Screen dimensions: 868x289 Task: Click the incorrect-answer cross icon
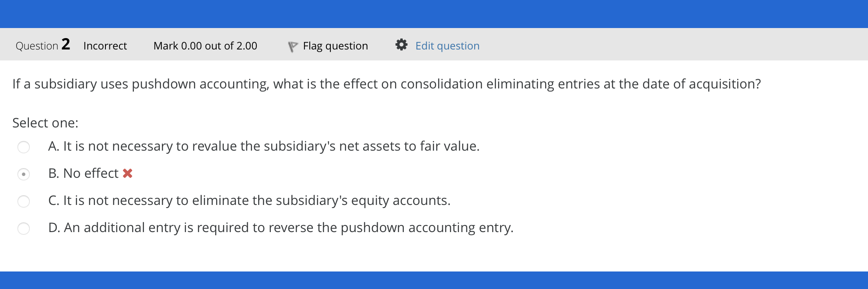(128, 173)
